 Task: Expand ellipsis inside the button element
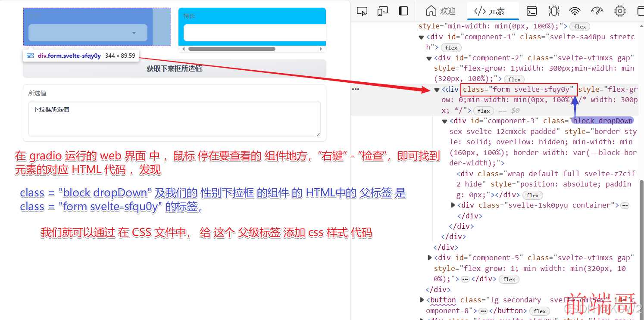click(x=483, y=311)
